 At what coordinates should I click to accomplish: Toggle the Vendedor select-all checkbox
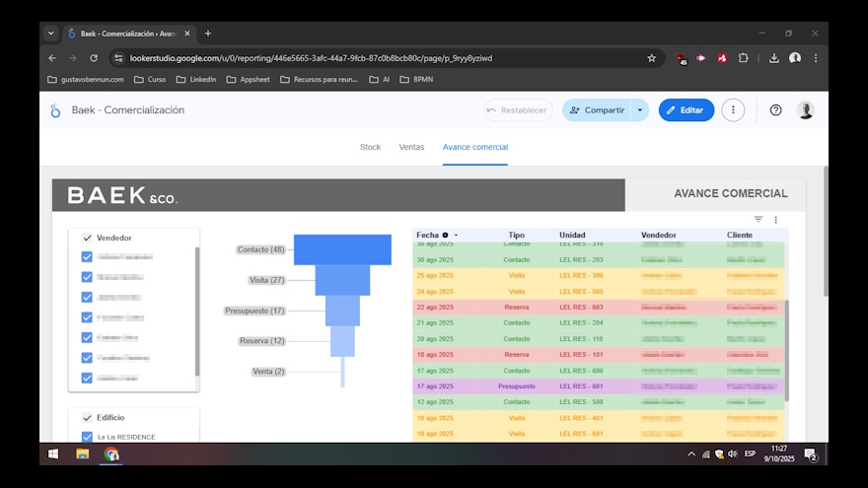(87, 238)
